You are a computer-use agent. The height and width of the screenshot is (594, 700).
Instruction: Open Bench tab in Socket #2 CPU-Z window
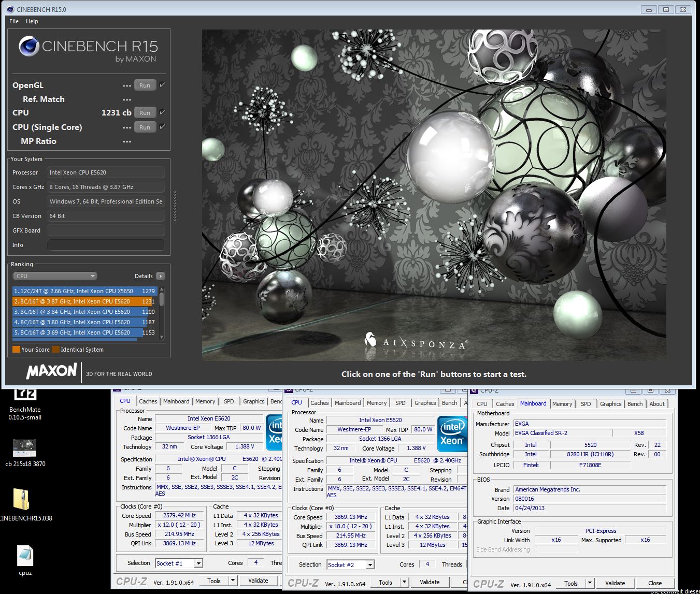tap(450, 403)
